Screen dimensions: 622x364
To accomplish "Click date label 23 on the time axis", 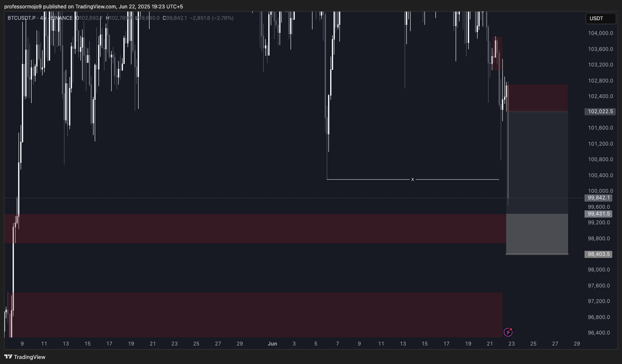I will point(512,344).
